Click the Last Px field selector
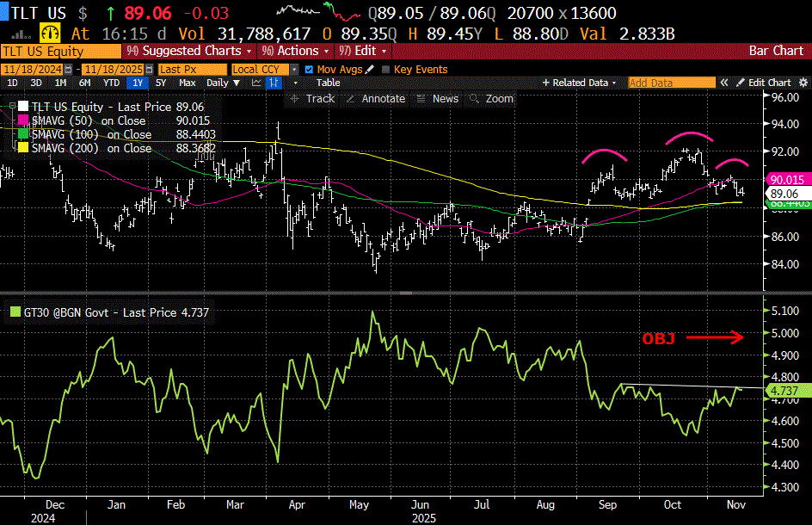 tap(193, 70)
